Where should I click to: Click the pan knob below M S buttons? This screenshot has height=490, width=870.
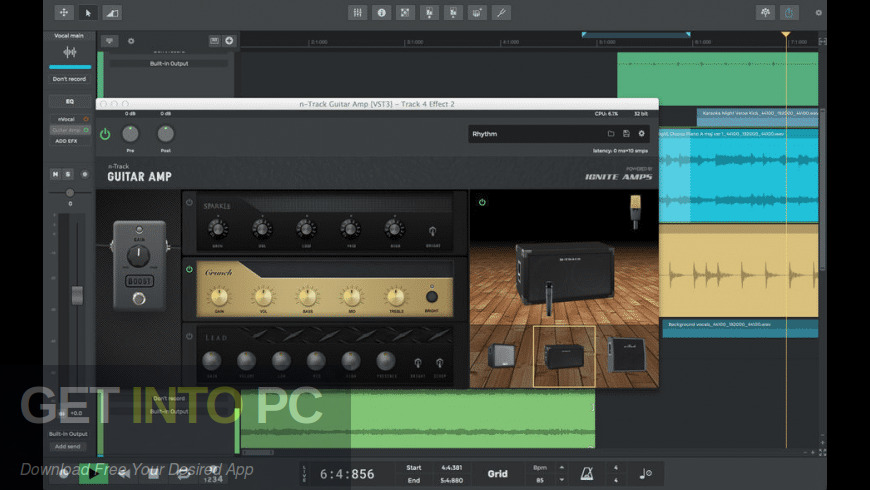click(x=70, y=193)
